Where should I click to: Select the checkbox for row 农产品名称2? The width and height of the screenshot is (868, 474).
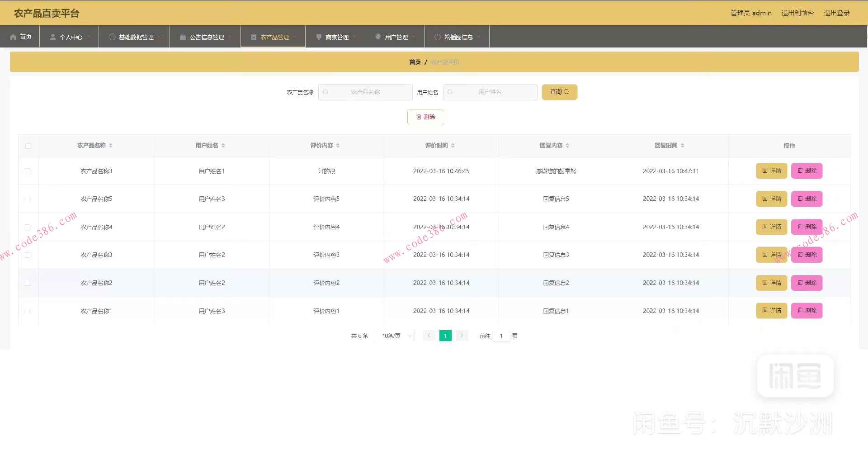tap(28, 283)
